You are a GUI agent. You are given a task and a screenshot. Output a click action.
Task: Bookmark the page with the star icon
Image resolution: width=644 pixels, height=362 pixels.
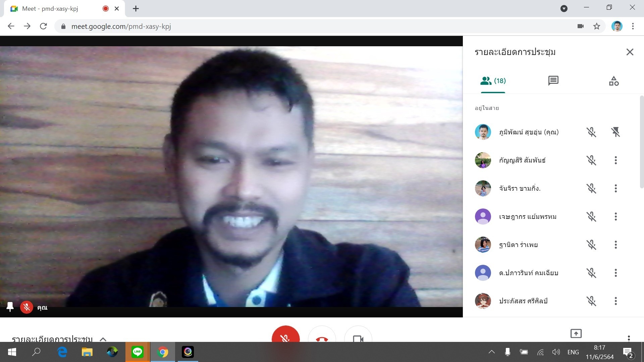point(596,26)
